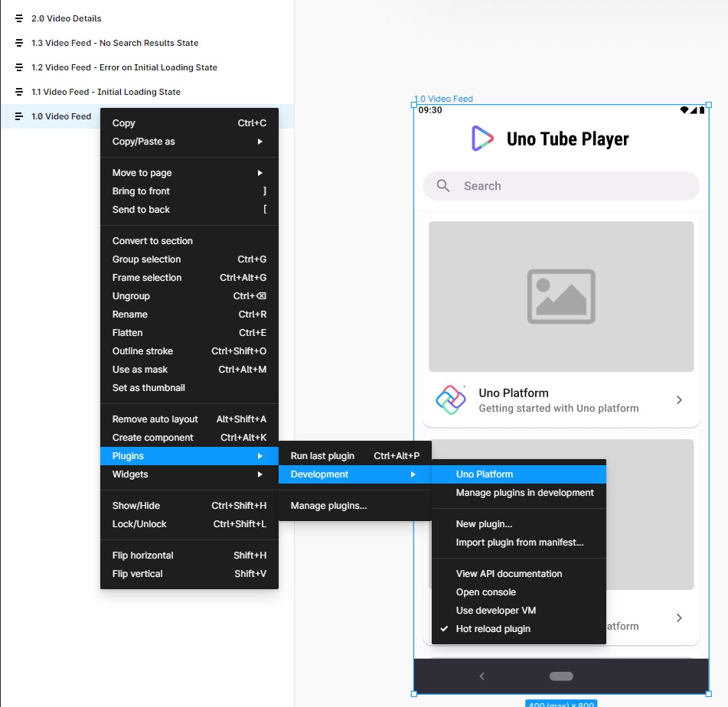Click the layer icon beside 1.3 Video Feed
This screenshot has height=707, width=728.
point(19,43)
